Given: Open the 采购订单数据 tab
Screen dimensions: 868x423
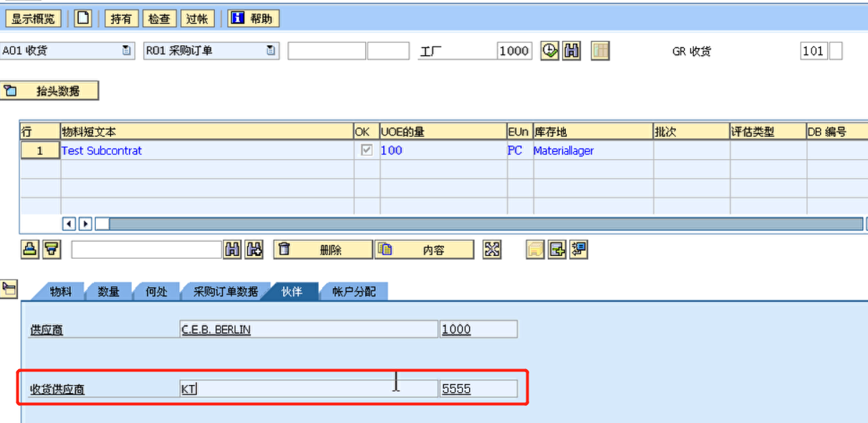Looking at the screenshot, I should 226,291.
